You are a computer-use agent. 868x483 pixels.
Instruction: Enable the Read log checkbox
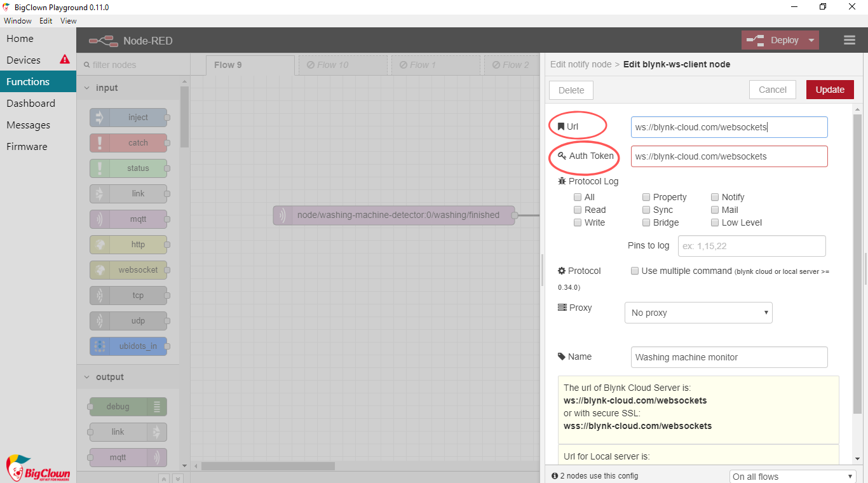(x=578, y=210)
